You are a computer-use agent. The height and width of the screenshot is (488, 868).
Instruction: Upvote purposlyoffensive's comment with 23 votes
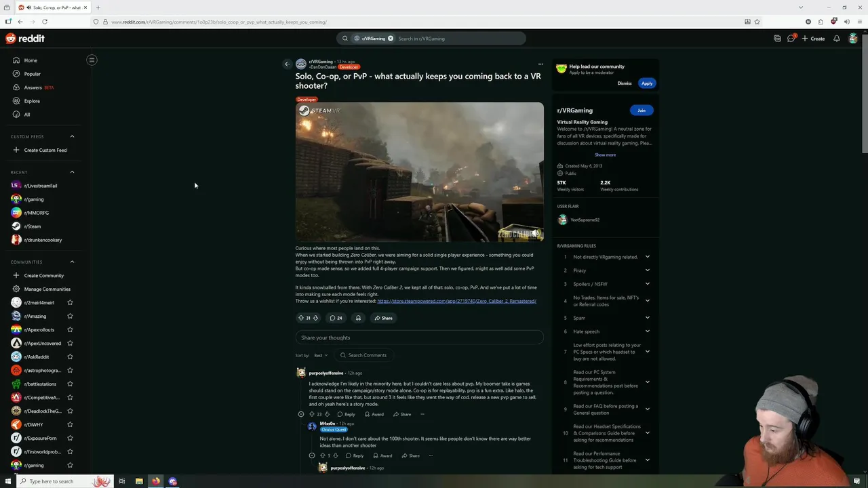(x=312, y=414)
